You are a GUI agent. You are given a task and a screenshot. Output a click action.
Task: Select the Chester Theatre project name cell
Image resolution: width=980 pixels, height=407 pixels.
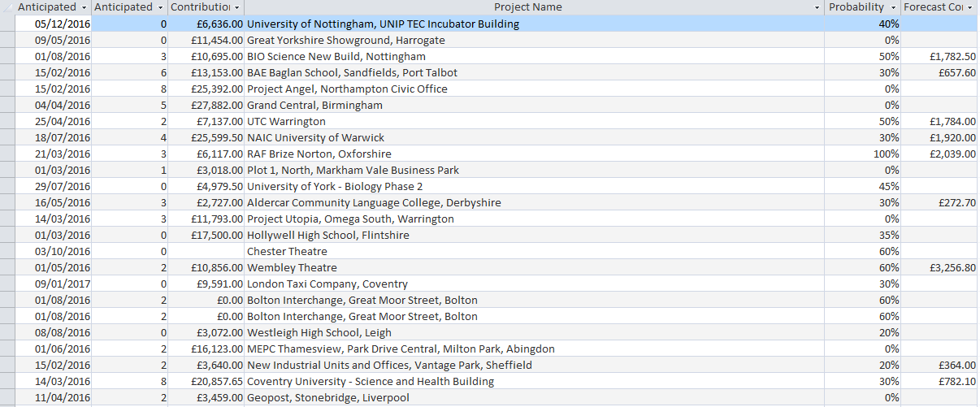pos(535,251)
